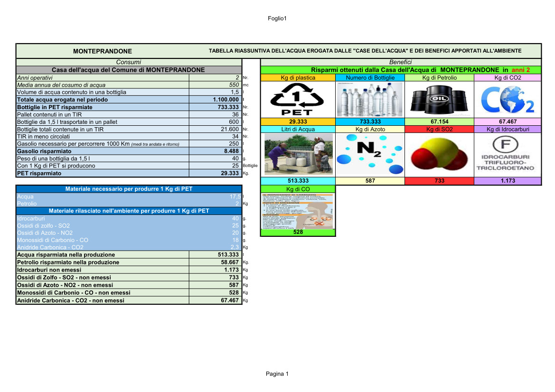Click the carbon monoxide infographic image
Screen dimensions: 555x392
tap(298, 211)
